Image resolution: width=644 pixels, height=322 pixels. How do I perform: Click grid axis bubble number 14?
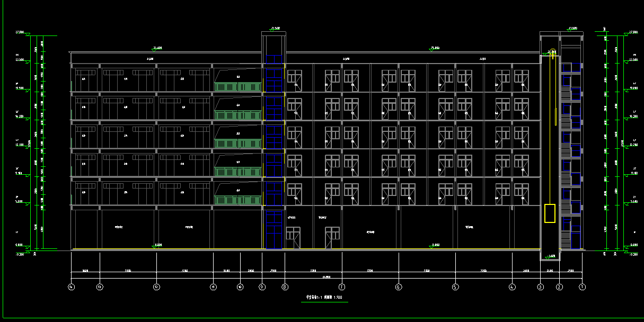(71, 287)
